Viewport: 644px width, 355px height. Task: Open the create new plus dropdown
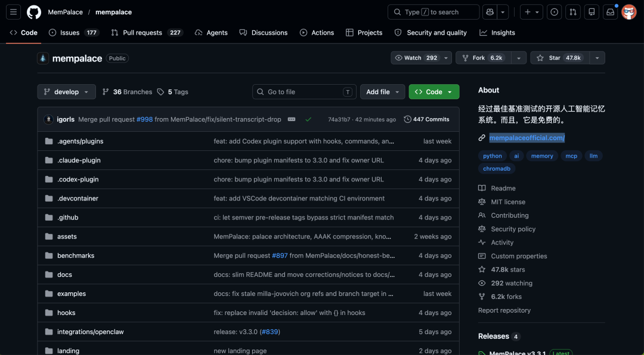(x=531, y=12)
